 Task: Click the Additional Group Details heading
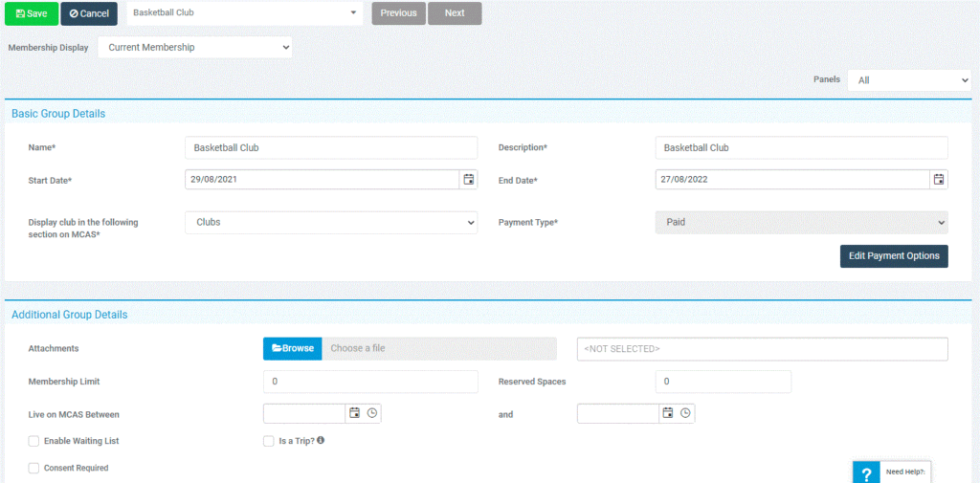pos(69,315)
